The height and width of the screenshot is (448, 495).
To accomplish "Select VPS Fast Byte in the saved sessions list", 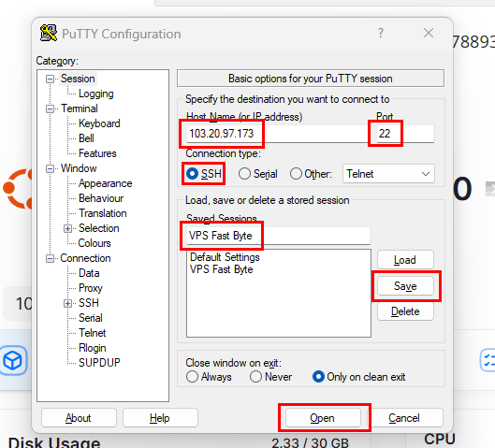I will pyautogui.click(x=221, y=269).
